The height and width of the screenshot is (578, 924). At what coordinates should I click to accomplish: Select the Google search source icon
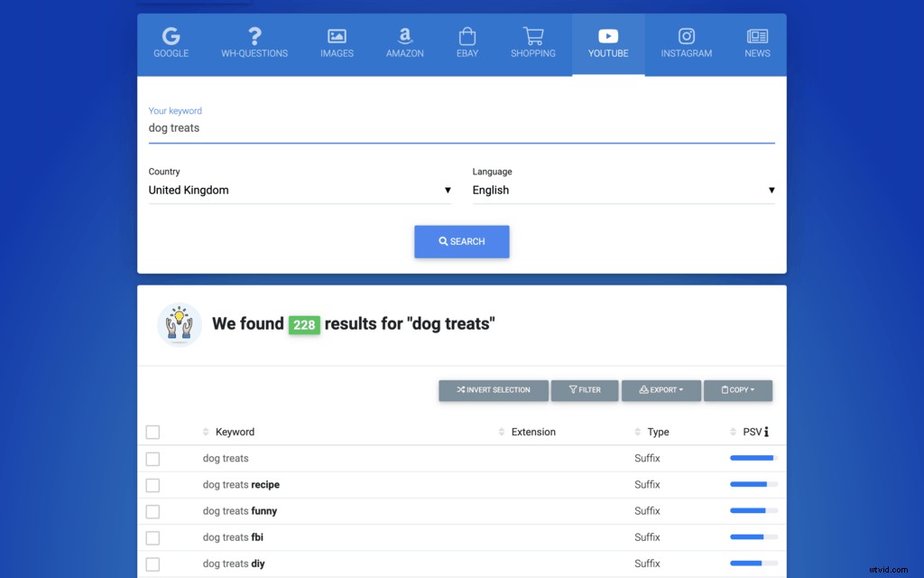171,36
